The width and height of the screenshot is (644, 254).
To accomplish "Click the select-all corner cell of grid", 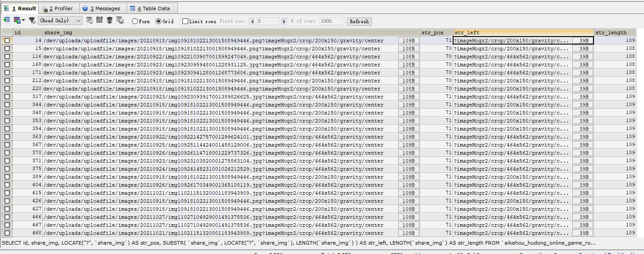I will (x=7, y=33).
